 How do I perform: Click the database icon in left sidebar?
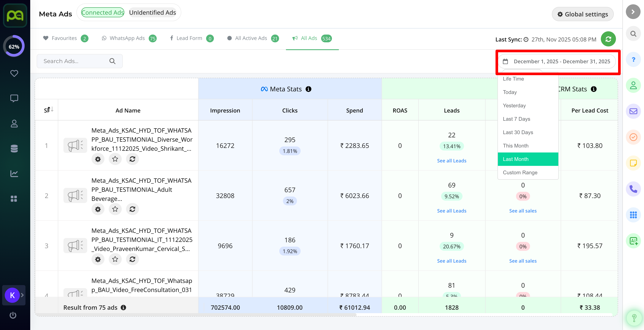[x=14, y=148]
